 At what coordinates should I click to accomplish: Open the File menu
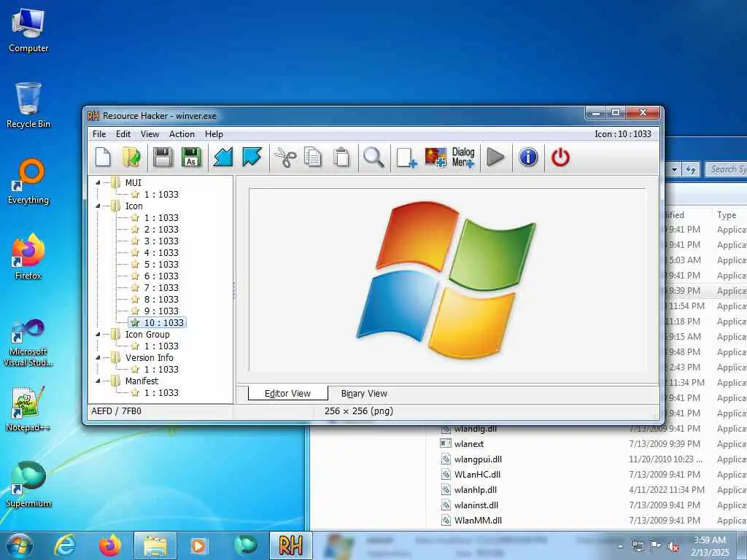[x=99, y=134]
